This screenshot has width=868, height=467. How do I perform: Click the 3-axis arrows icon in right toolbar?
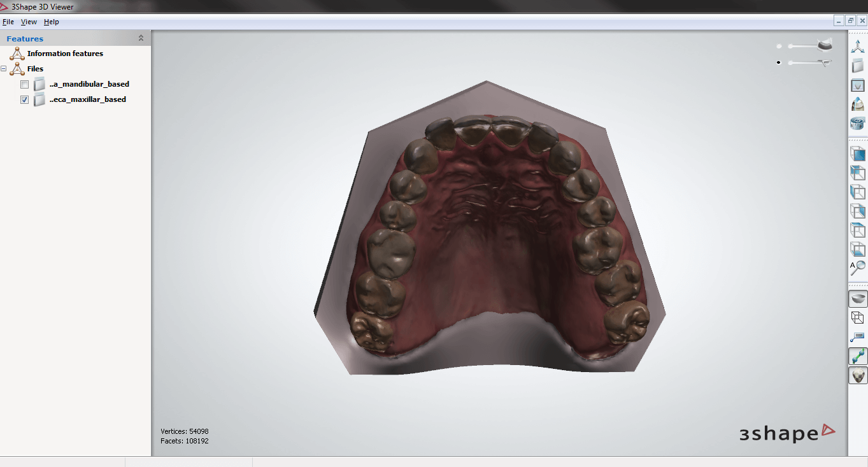pos(858,46)
